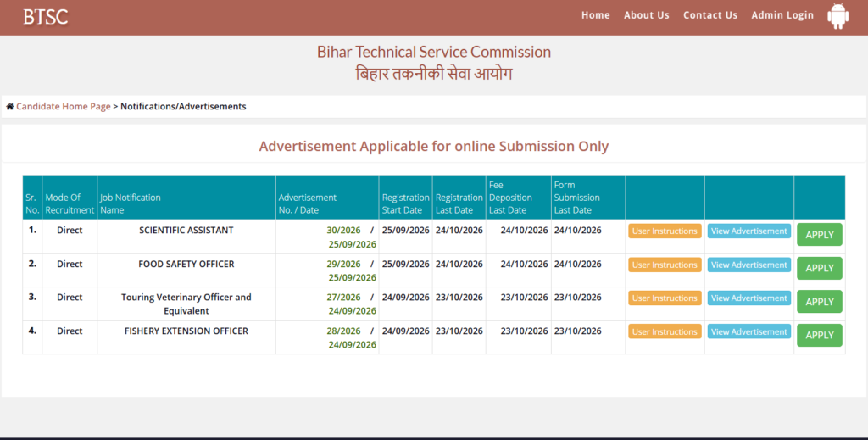Open User Instructions for Fishery Extension Officer
Screen dimensions: 868x440
[x=665, y=331]
